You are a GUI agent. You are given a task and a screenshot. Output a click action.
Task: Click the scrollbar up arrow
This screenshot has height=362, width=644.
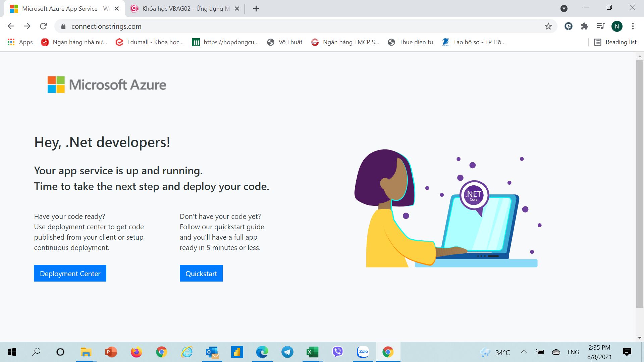(640, 56)
